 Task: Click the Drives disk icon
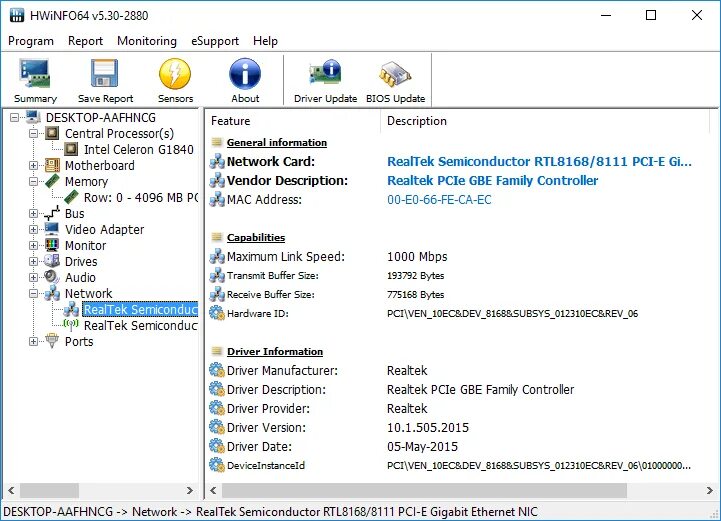52,261
